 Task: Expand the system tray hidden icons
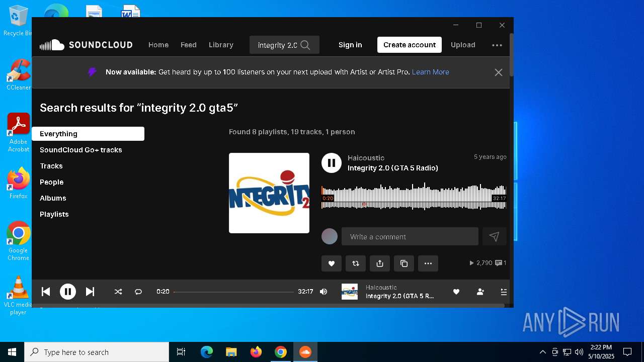pyautogui.click(x=542, y=352)
